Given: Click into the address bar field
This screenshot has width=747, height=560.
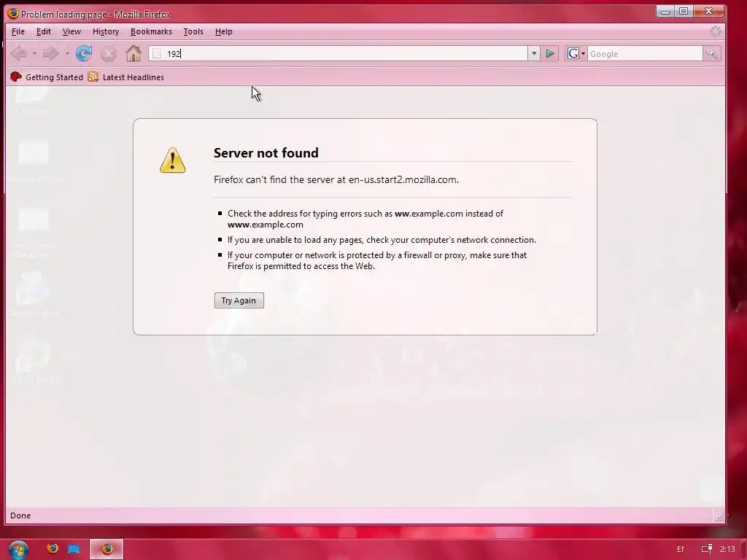Looking at the screenshot, I should (x=338, y=54).
